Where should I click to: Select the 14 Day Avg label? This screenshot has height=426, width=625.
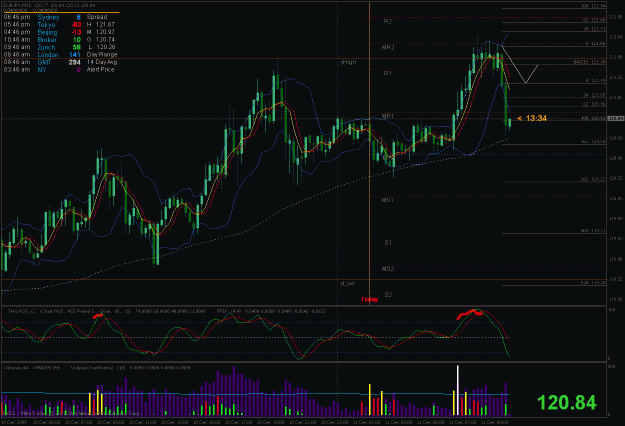coord(102,62)
